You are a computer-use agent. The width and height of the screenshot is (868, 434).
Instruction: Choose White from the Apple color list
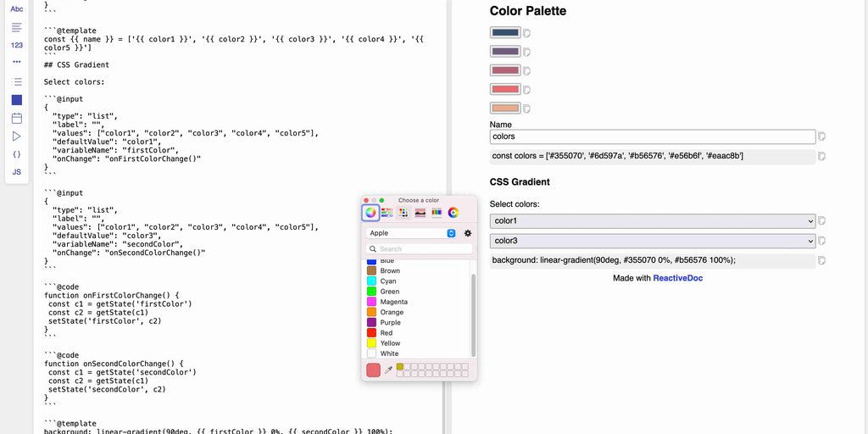point(389,353)
